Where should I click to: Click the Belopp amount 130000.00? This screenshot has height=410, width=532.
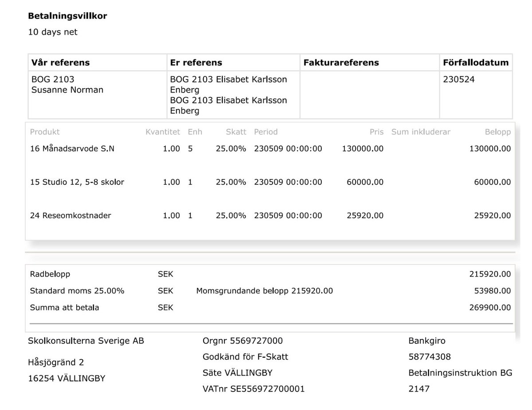click(490, 149)
